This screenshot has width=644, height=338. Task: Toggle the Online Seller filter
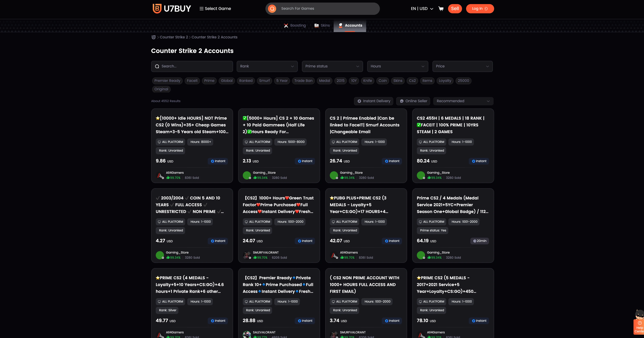coord(413,101)
